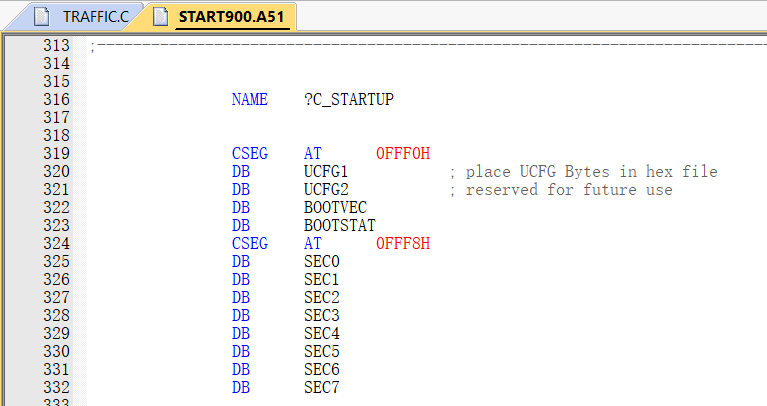
Task: Click on the SEC7 operand
Action: point(321,387)
